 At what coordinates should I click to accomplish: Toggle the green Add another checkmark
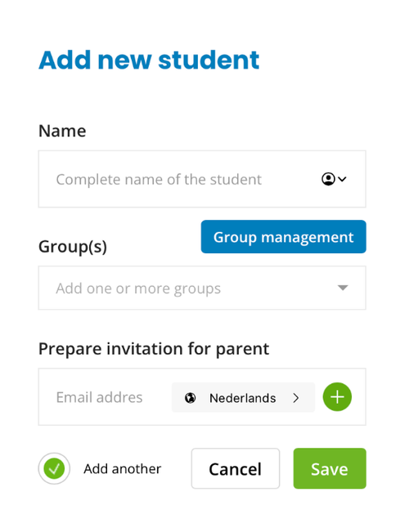coord(54,468)
